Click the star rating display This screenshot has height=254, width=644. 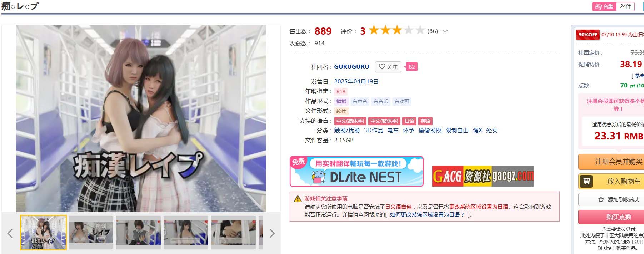[396, 31]
